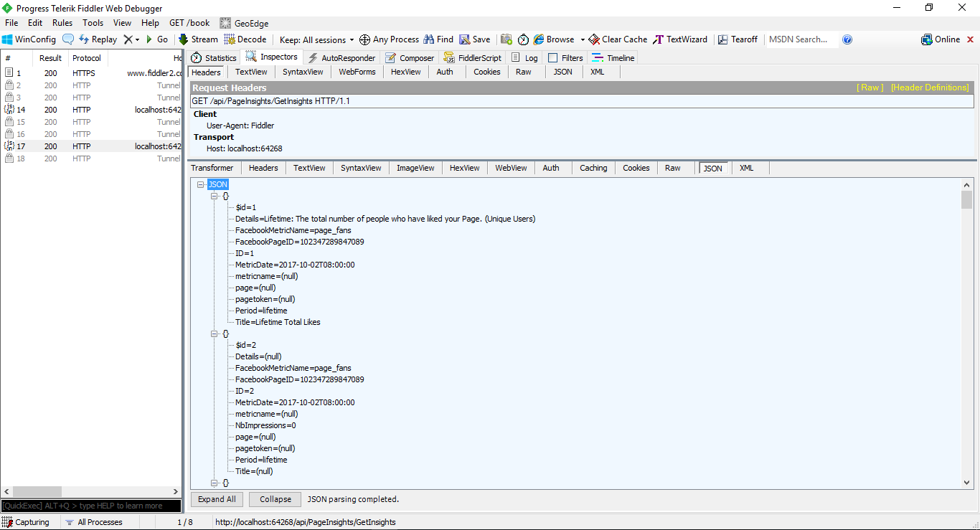Open the GeoEdge menu item
Screen dimensions: 980x530
[245, 23]
